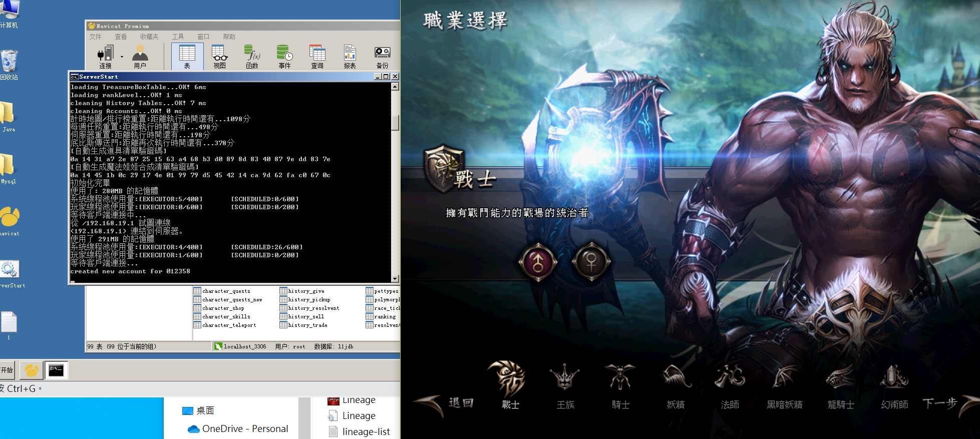This screenshot has width=980, height=439.
Task: Open the Navicat 视图 (View) icon
Action: pos(220,57)
